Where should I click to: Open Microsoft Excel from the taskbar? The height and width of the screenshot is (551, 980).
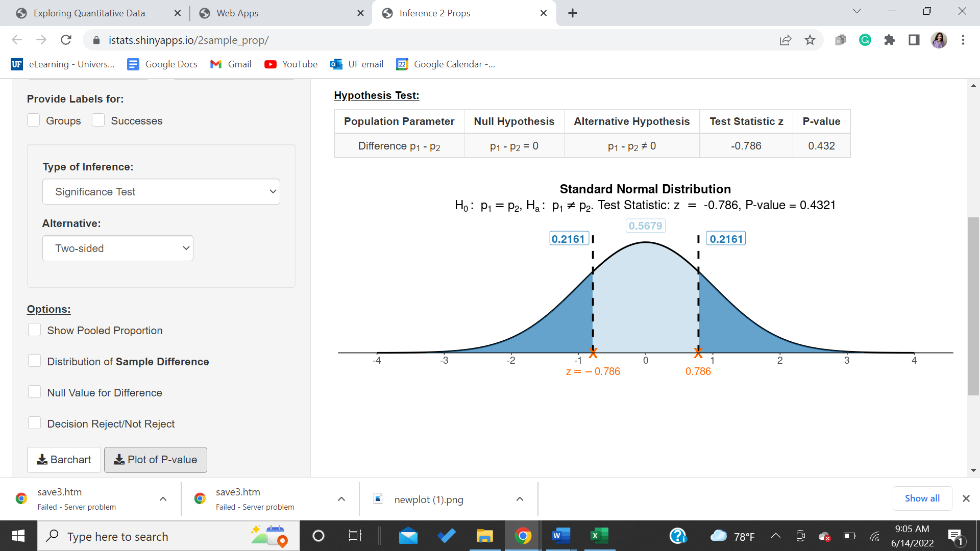pos(598,536)
